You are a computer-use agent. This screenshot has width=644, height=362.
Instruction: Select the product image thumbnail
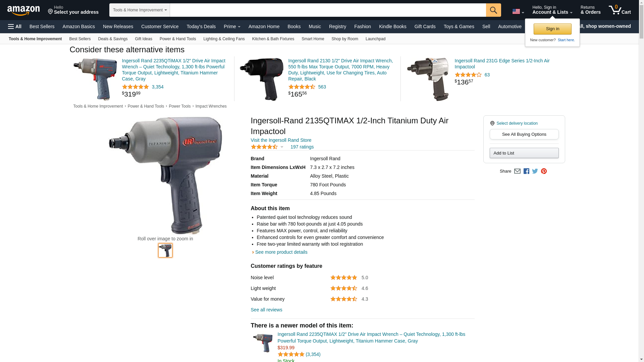pos(165,250)
